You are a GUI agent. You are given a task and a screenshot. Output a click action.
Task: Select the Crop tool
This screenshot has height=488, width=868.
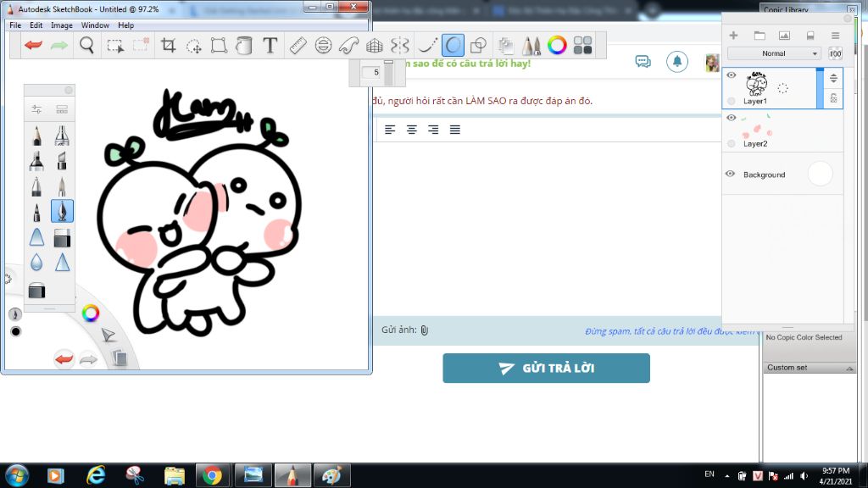point(169,46)
